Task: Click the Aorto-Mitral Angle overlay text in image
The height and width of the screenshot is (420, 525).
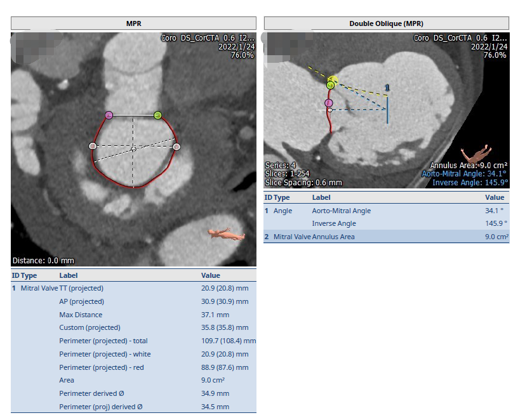Action: coord(465,174)
